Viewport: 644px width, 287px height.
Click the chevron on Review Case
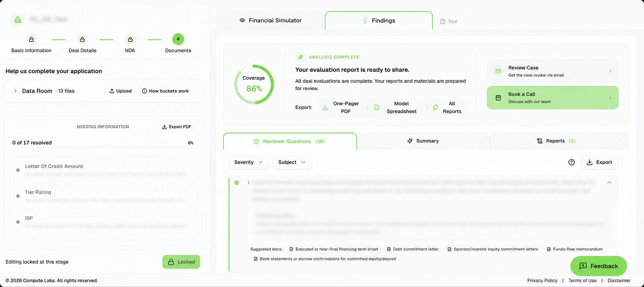(610, 71)
